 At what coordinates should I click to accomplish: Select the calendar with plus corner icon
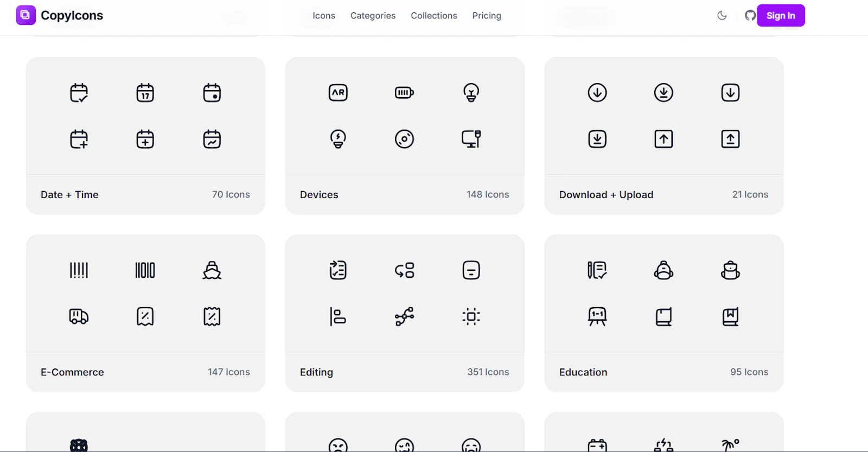point(79,139)
